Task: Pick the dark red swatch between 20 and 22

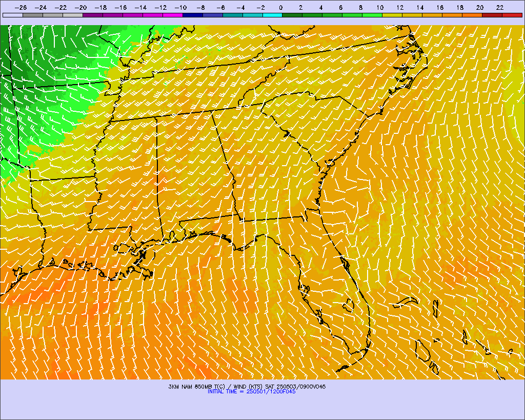Action: [492, 15]
